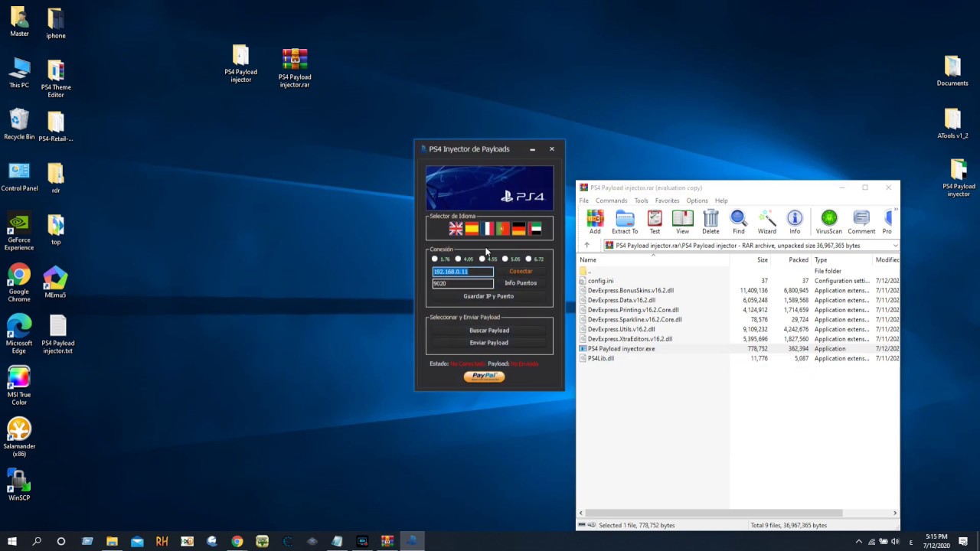The image size is (980, 551).
Task: Click the View icon in WinRAR
Action: pos(682,222)
